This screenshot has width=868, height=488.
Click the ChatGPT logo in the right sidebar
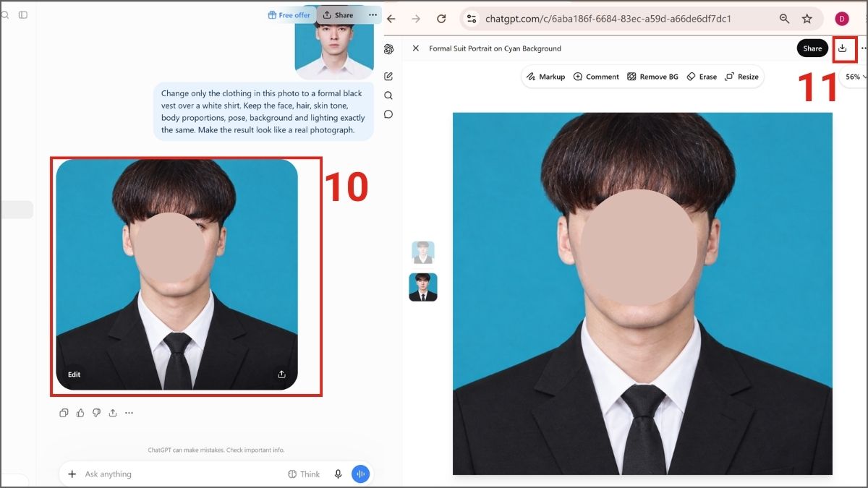(388, 49)
